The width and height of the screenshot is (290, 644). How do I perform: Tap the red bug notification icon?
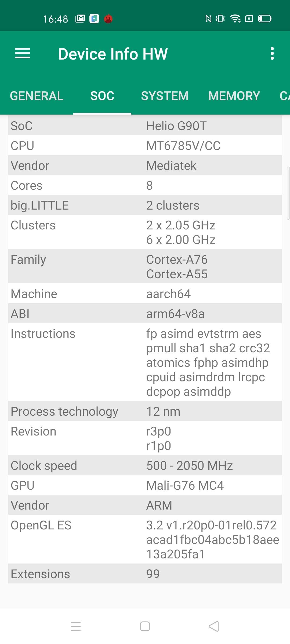pos(108,19)
